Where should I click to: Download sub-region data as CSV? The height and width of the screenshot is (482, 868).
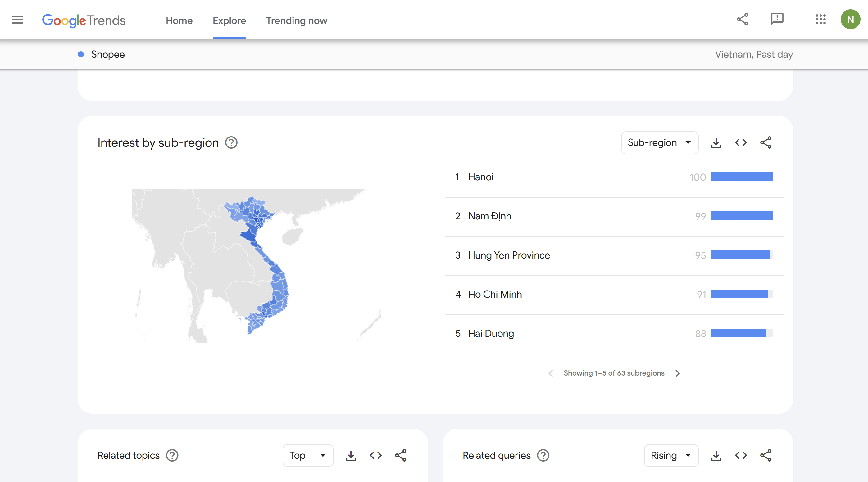point(716,143)
